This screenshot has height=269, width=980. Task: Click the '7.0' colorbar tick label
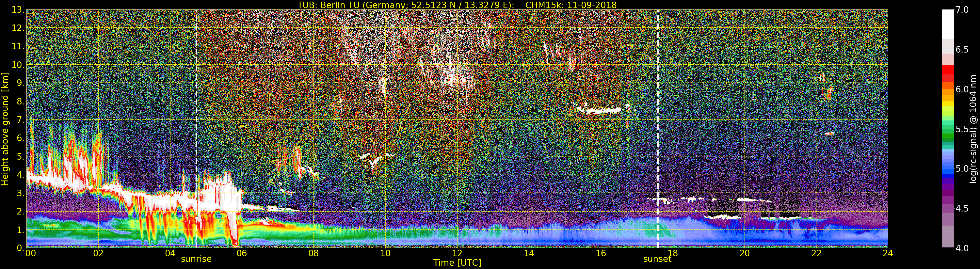coord(962,10)
